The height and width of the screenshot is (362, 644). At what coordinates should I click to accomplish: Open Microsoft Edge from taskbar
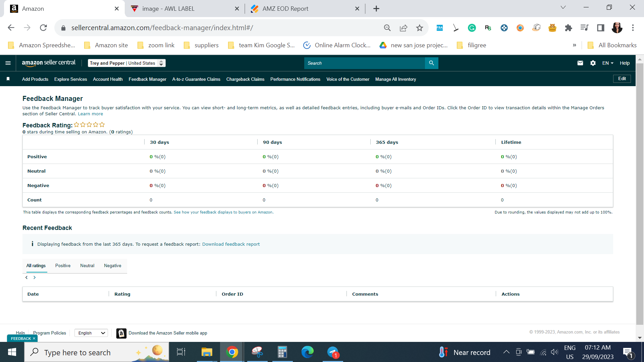[x=308, y=352]
